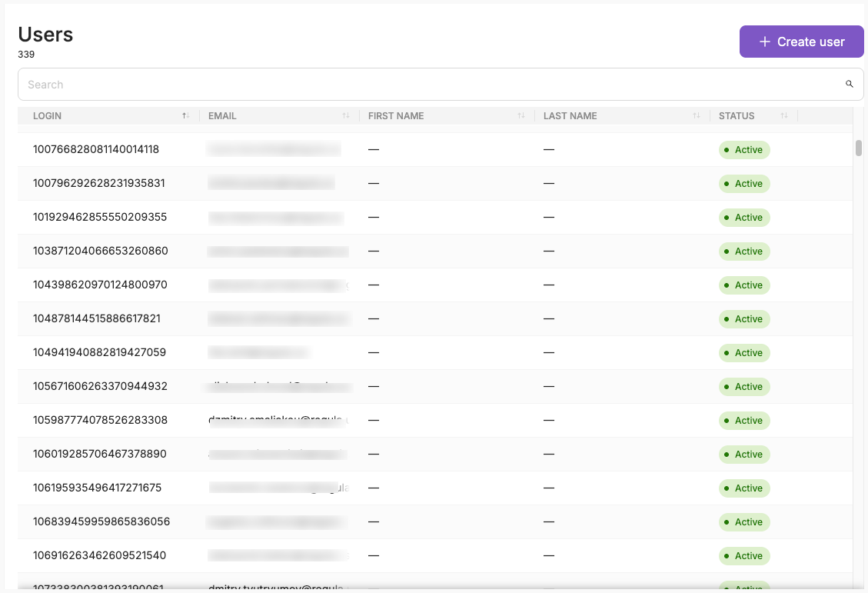Click Active status for login 104941940882819427059

(744, 353)
